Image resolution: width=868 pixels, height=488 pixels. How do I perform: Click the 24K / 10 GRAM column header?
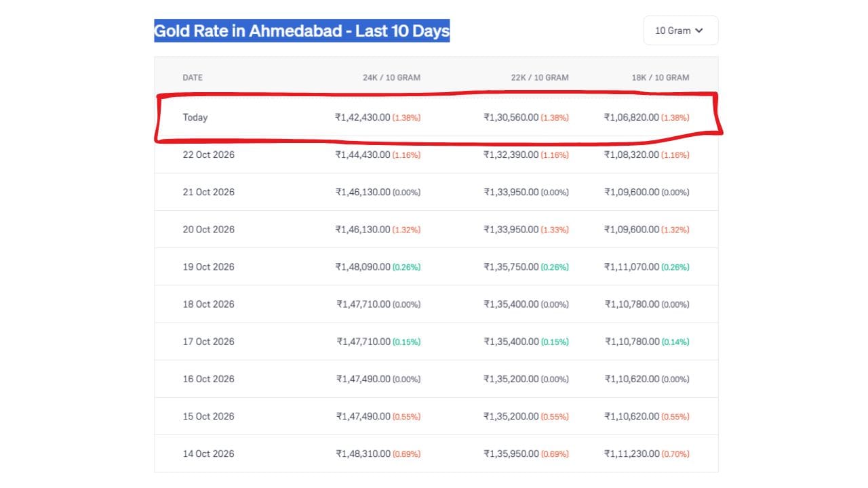[391, 77]
